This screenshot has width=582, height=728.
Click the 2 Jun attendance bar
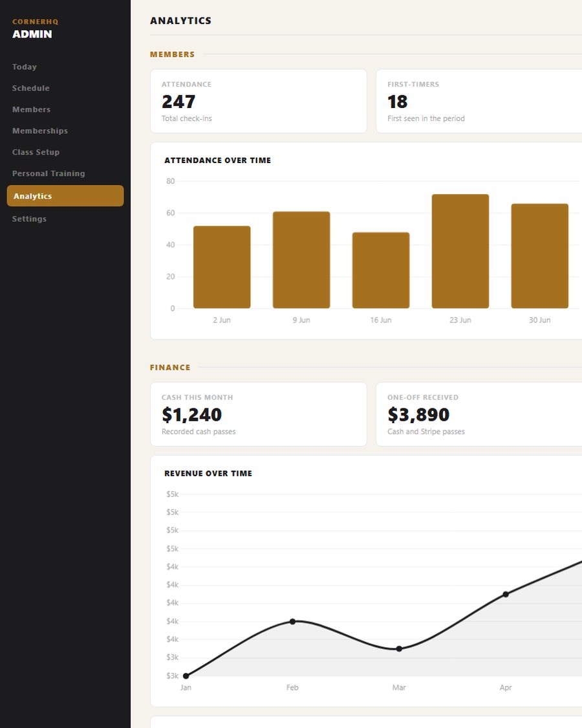point(222,267)
